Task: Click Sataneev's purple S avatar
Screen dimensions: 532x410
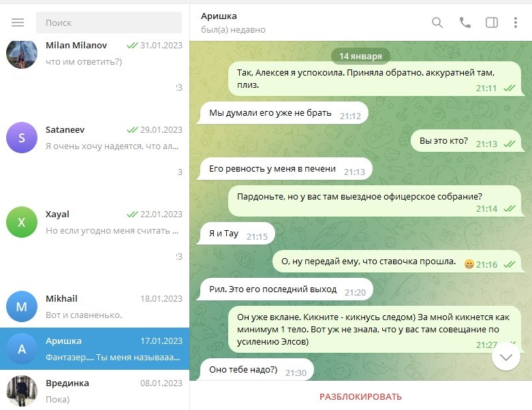Action: 21,138
